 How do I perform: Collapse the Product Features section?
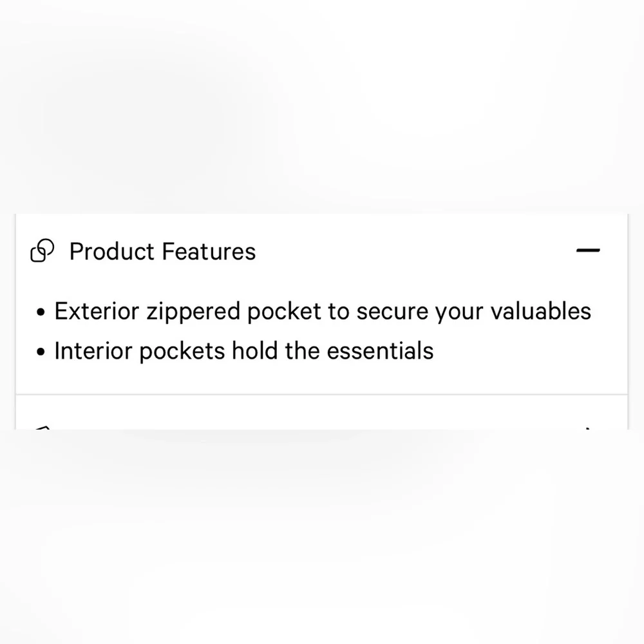point(587,251)
